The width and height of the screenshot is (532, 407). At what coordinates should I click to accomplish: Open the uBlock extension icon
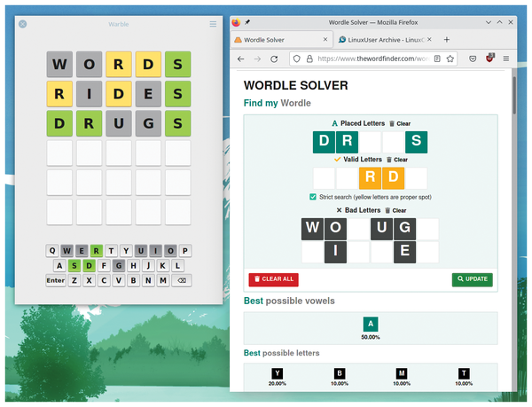[489, 59]
